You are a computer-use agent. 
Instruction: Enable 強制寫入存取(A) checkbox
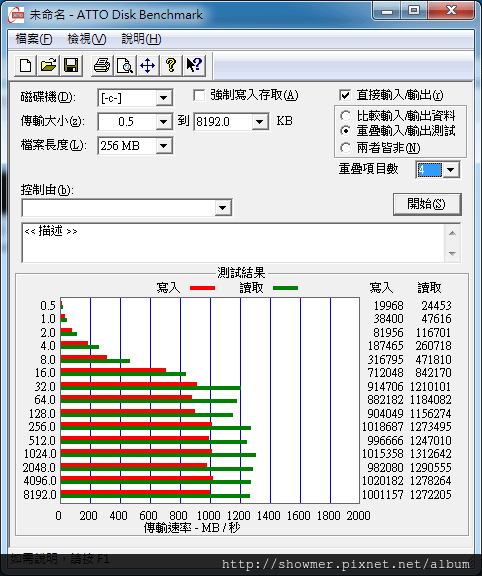click(x=199, y=96)
